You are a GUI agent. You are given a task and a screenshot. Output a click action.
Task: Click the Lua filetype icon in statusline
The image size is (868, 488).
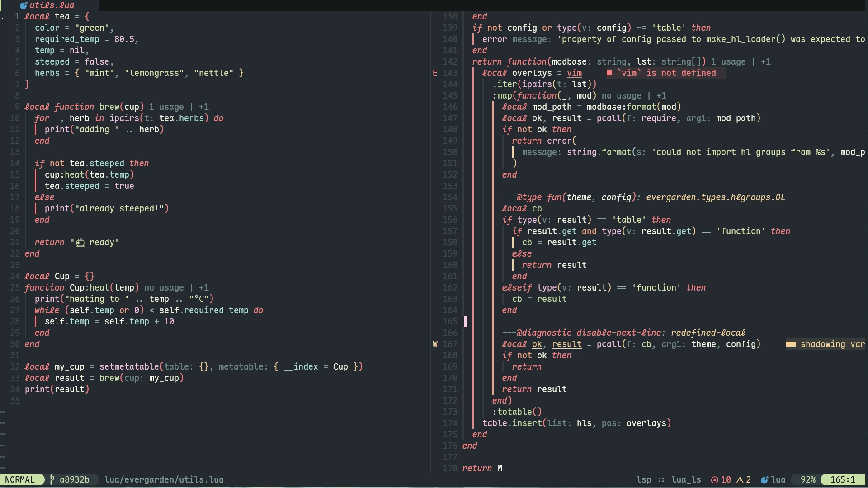point(764,480)
